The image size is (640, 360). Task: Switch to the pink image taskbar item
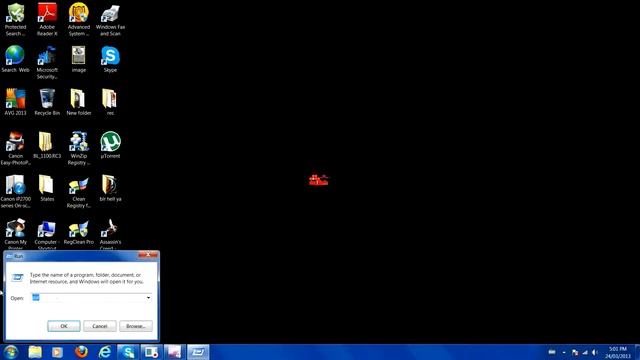[x=174, y=352]
